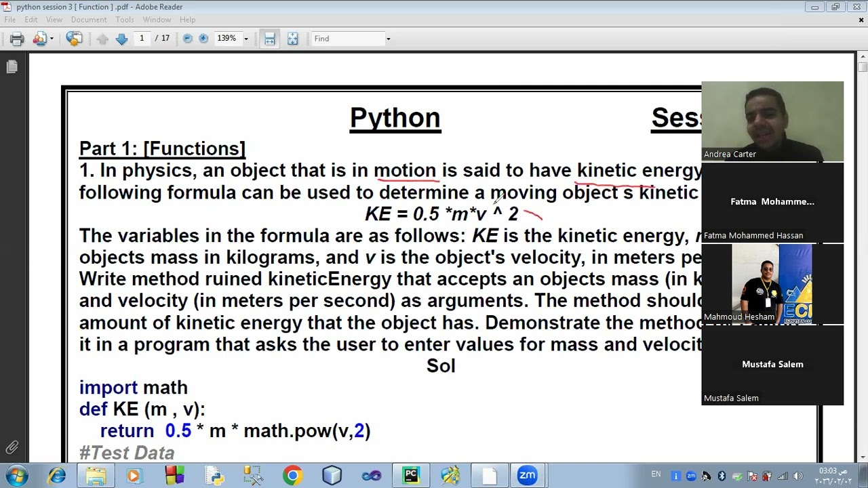Click the 139% zoom percentage field

(227, 39)
